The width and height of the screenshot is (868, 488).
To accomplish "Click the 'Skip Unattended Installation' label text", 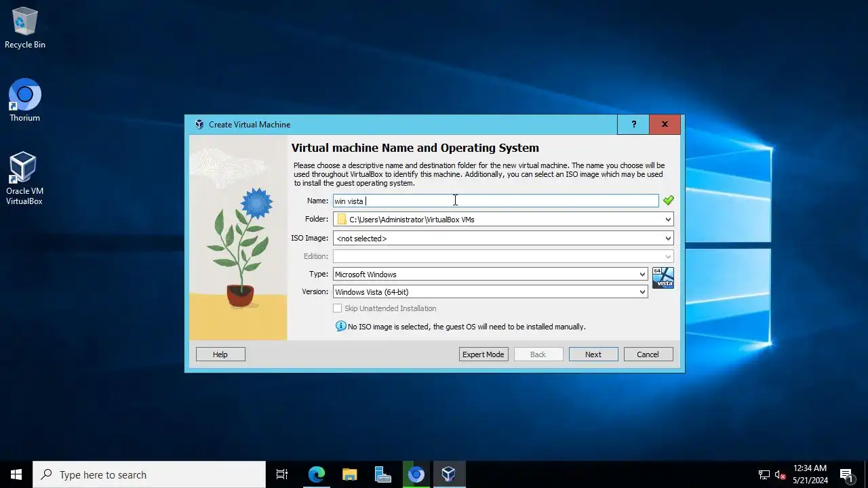I will (x=390, y=308).
